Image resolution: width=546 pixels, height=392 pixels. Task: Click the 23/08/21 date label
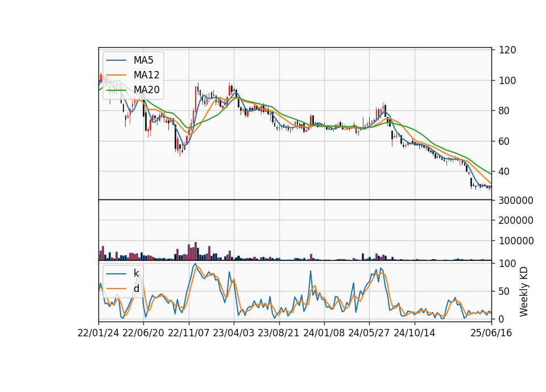pos(279,333)
